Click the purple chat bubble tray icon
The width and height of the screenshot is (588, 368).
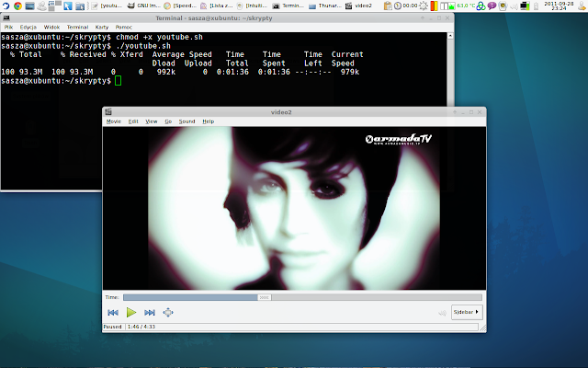click(x=492, y=6)
